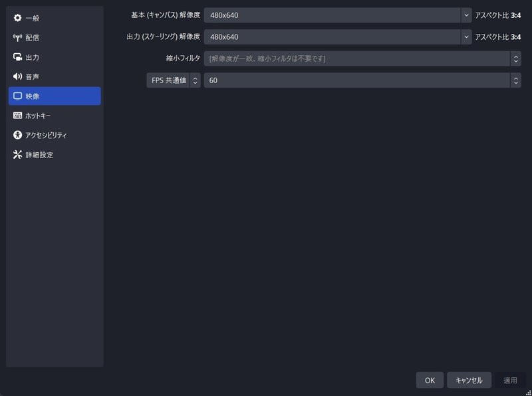Viewport: 532px width, 396px height.
Task: Open the FPS value 60 dropdown arrows
Action: point(516,80)
